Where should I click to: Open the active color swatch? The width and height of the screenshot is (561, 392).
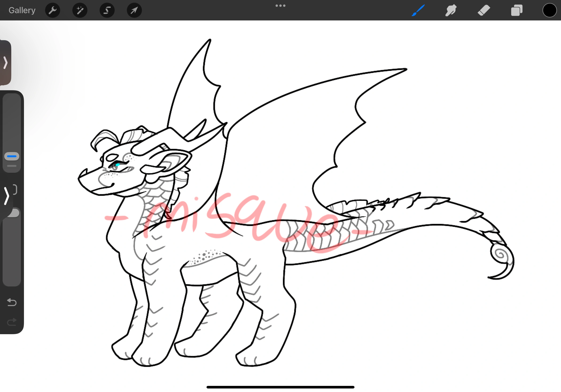pos(549,10)
